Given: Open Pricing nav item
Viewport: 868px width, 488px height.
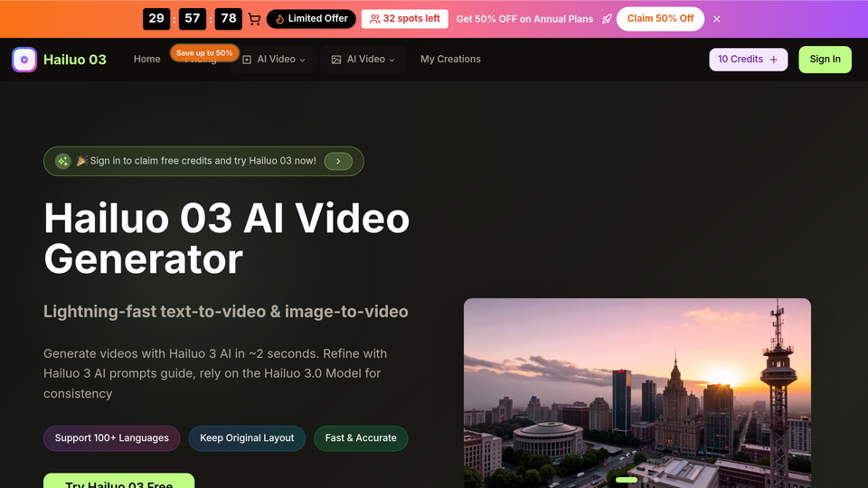Looking at the screenshot, I should (201, 60).
